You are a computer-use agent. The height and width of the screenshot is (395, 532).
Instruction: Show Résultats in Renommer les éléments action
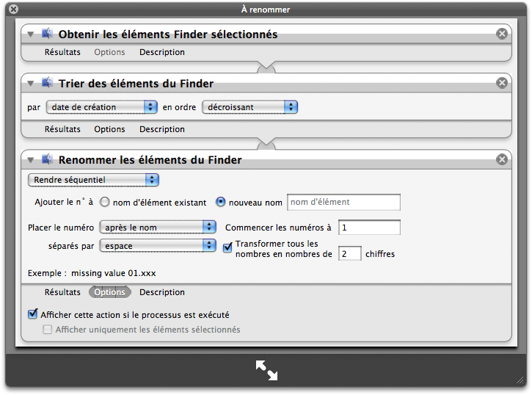(62, 292)
